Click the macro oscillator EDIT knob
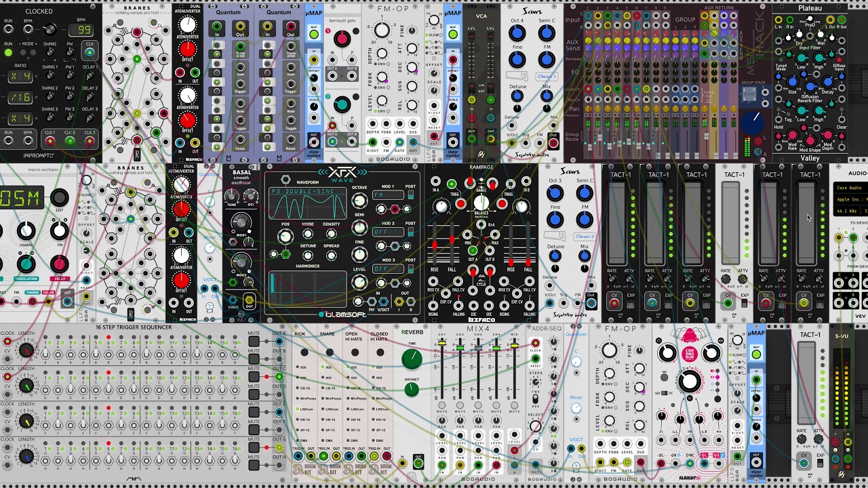 coord(59,197)
